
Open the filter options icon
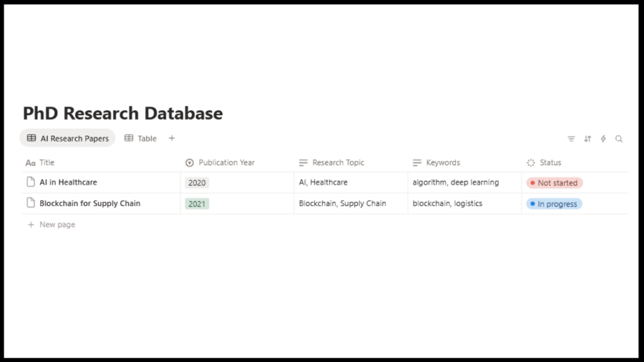tap(571, 138)
